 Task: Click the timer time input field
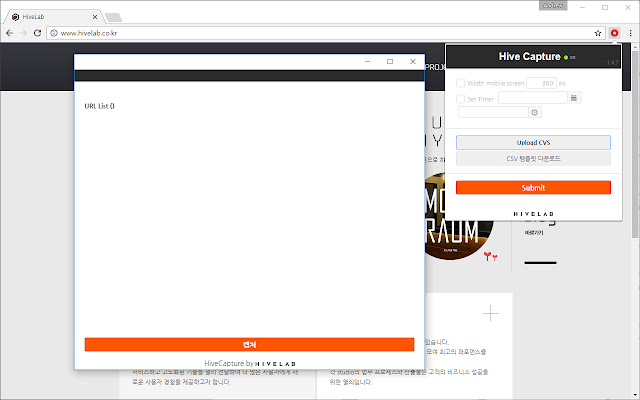[x=493, y=112]
